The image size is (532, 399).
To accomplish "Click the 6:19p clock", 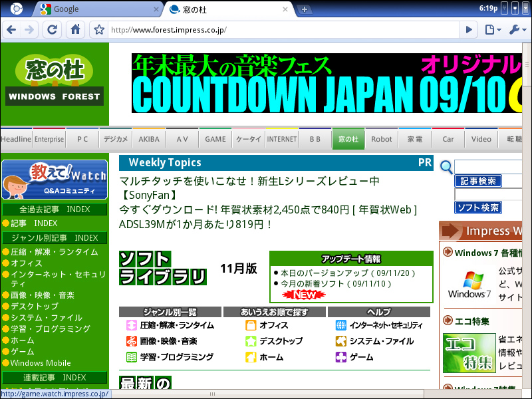I will 488,9.
